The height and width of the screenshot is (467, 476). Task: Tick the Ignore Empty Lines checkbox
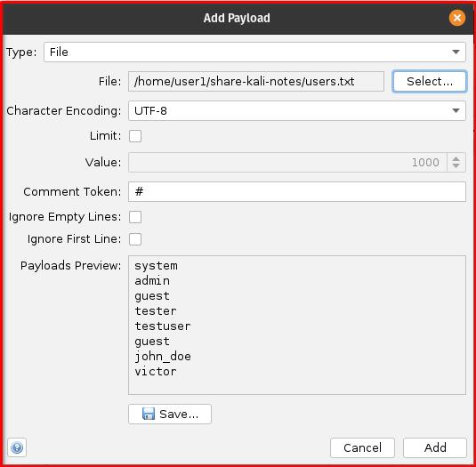coord(135,217)
